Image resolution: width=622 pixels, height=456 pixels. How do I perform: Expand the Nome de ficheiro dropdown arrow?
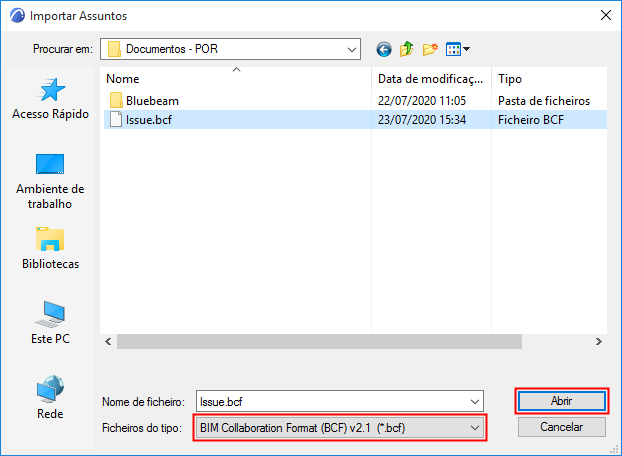(475, 402)
